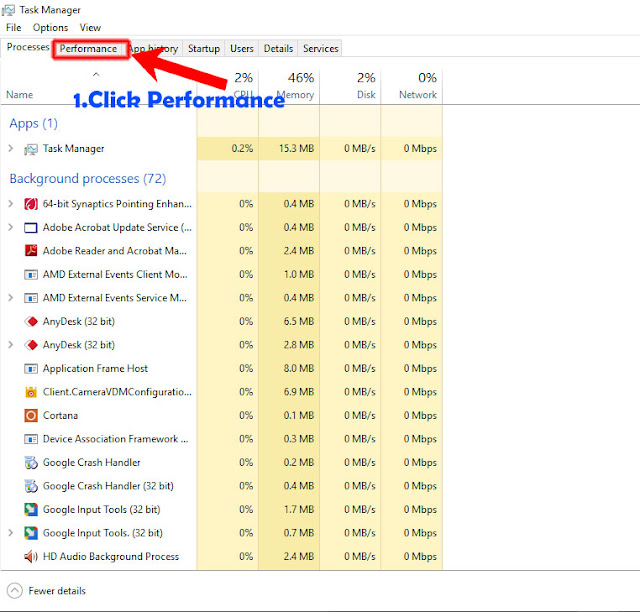
Task: Expand the Task Manager app entry
Action: [11, 149]
